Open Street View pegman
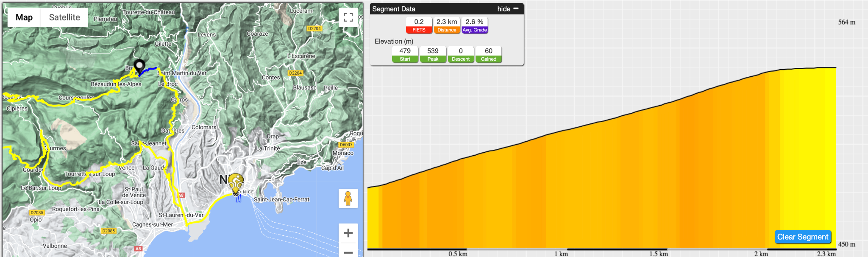The width and height of the screenshot is (868, 257). [x=348, y=198]
